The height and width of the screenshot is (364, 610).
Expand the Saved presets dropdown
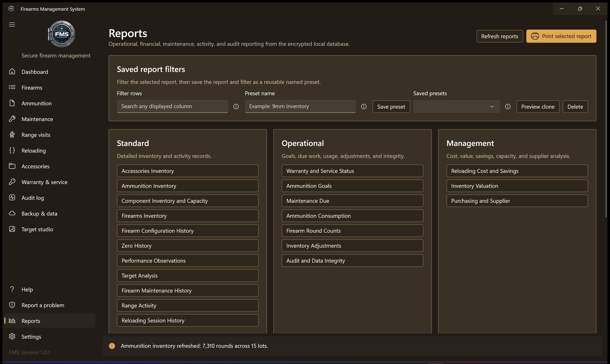click(x=456, y=106)
